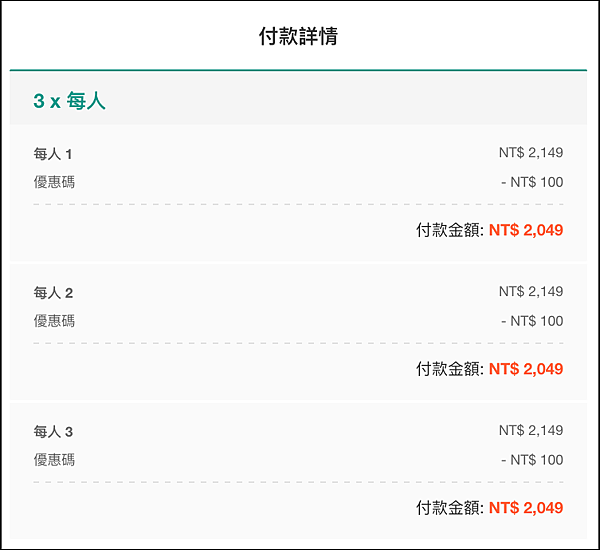
Task: Select 優惠碼 under 每人 3
Action: [x=54, y=460]
